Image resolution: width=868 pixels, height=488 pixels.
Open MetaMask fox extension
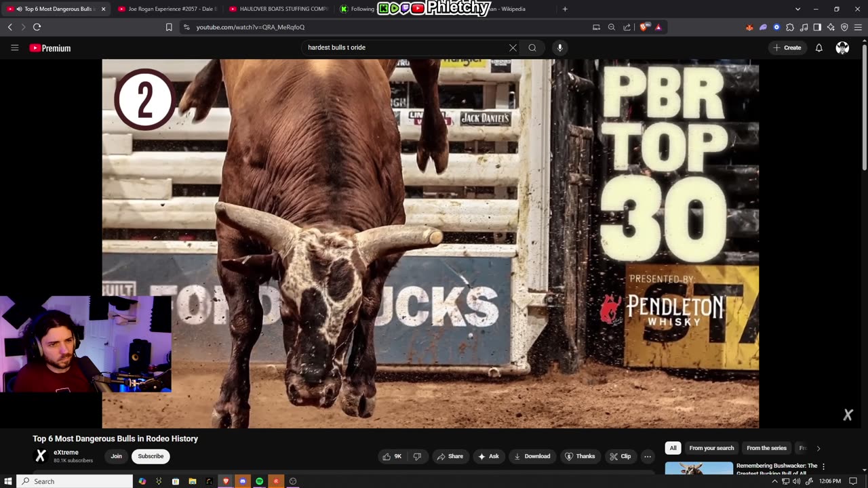click(x=749, y=27)
